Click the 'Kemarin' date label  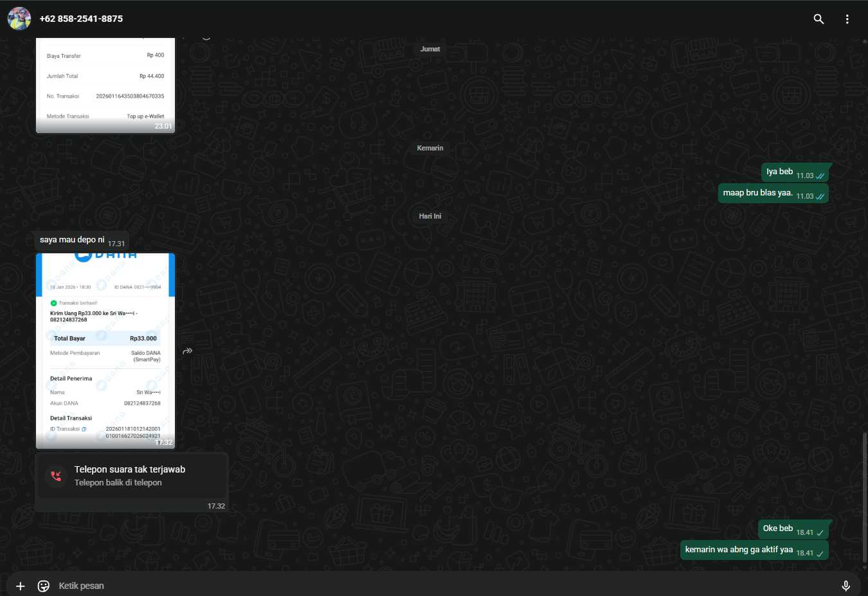pos(430,148)
